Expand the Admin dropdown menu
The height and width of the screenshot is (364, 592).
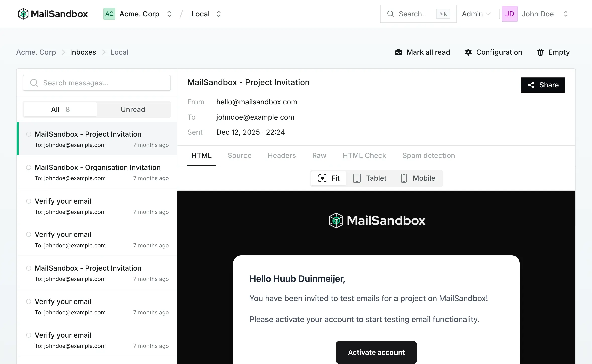(476, 14)
